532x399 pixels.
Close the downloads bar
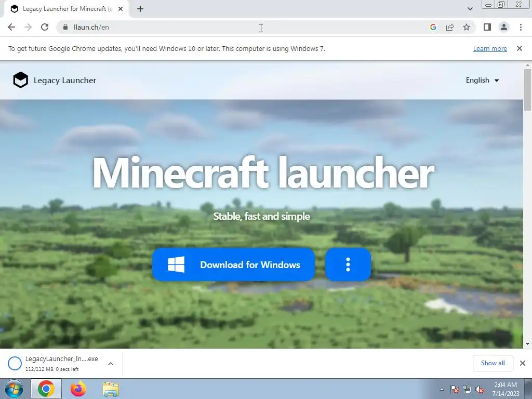pyautogui.click(x=523, y=363)
